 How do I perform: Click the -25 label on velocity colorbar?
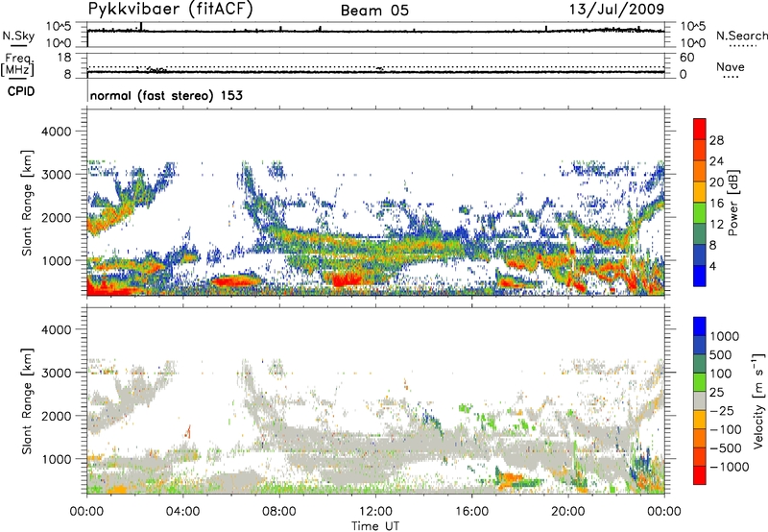point(722,411)
